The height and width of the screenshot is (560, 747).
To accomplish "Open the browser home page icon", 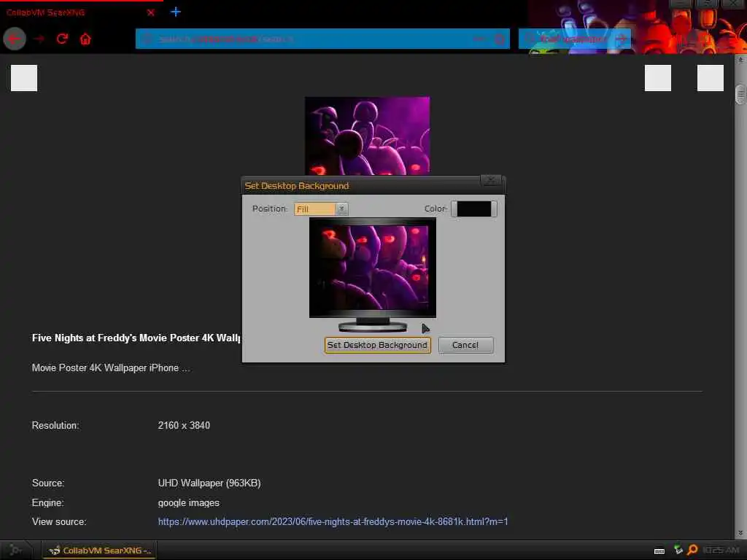I will [x=85, y=39].
